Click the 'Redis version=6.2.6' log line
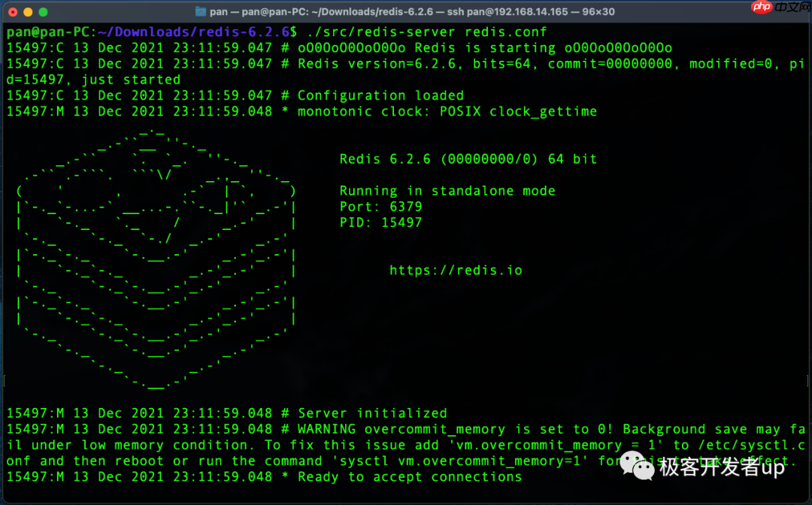The height and width of the screenshot is (505, 812). [x=405, y=71]
